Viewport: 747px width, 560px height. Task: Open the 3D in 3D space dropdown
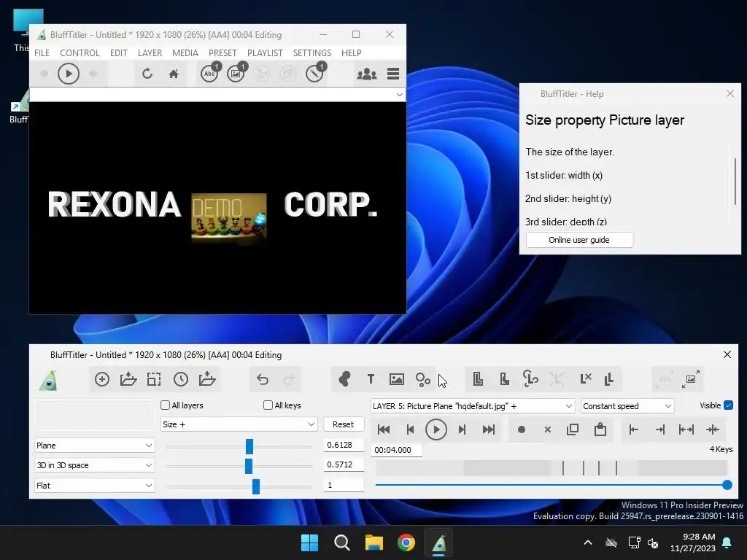[94, 465]
